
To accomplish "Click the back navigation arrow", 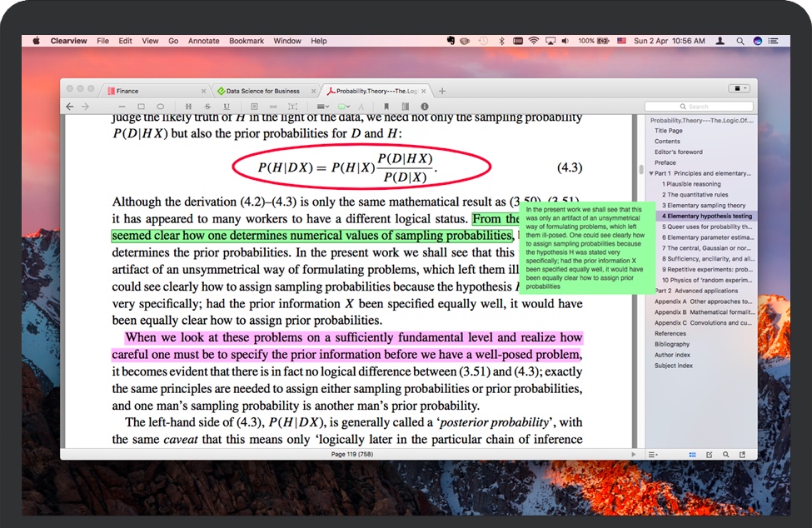I will point(70,107).
